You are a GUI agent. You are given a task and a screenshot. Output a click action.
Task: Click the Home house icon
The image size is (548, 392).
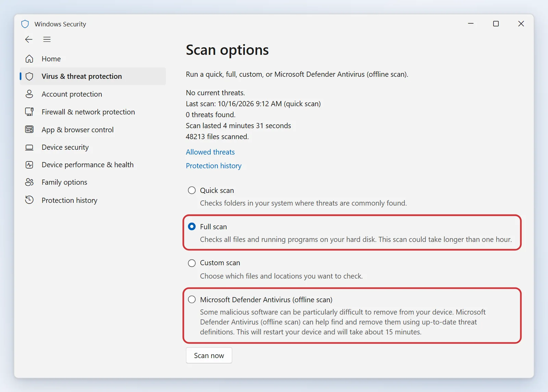coord(29,59)
